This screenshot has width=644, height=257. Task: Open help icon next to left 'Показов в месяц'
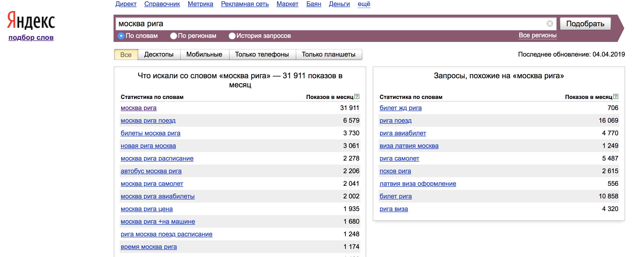(357, 96)
